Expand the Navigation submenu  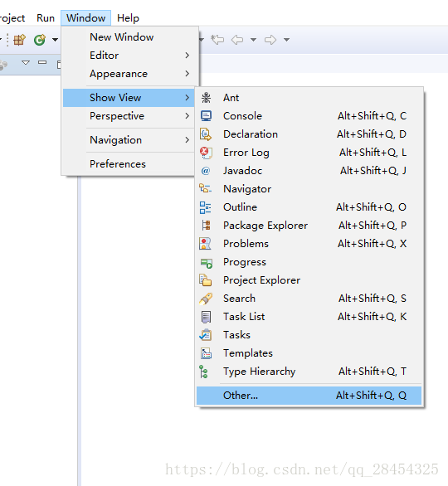pos(129,140)
